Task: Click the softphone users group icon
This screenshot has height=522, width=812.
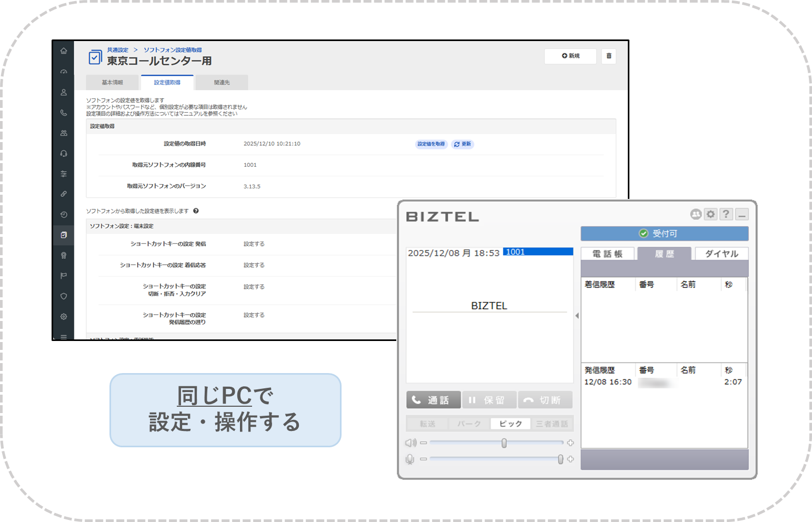Action: pyautogui.click(x=696, y=214)
